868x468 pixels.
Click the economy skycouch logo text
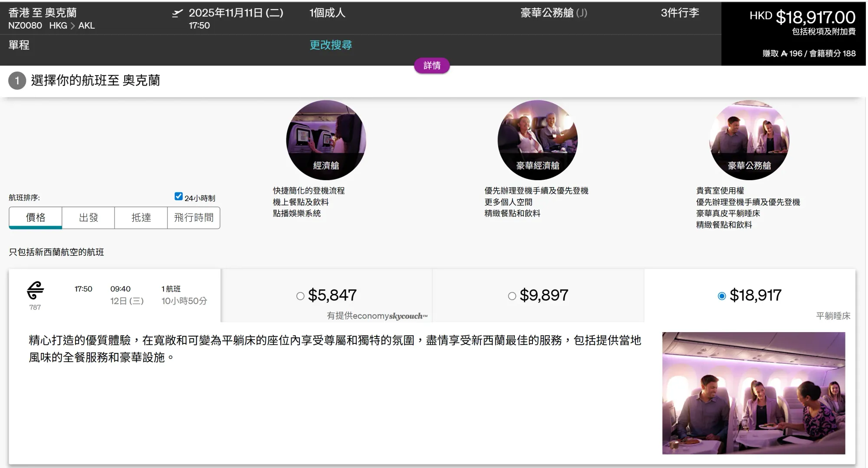point(408,316)
